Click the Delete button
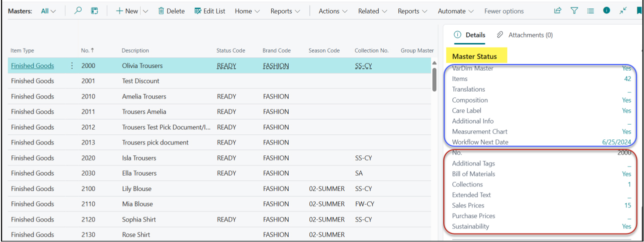644x242 pixels. 171,11
